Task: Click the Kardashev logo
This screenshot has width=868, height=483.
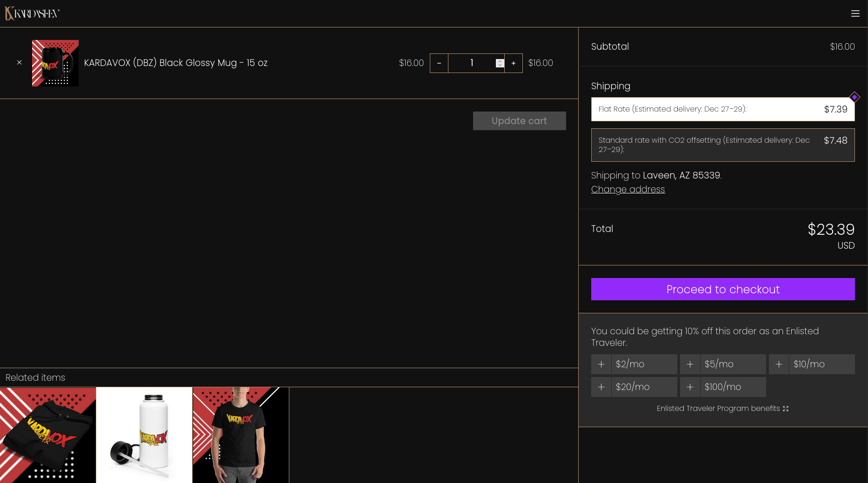Action: pyautogui.click(x=32, y=13)
